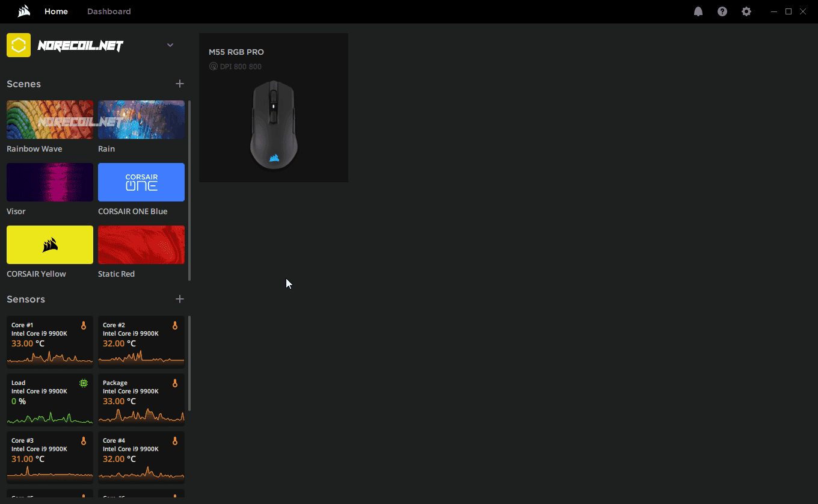Open the settings gear icon

point(746,11)
